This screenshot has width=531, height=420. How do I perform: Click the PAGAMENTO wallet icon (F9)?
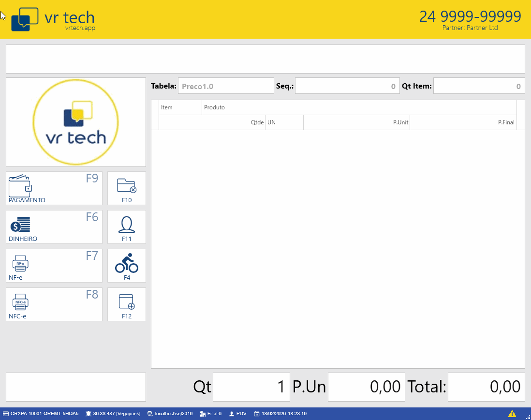click(20, 185)
